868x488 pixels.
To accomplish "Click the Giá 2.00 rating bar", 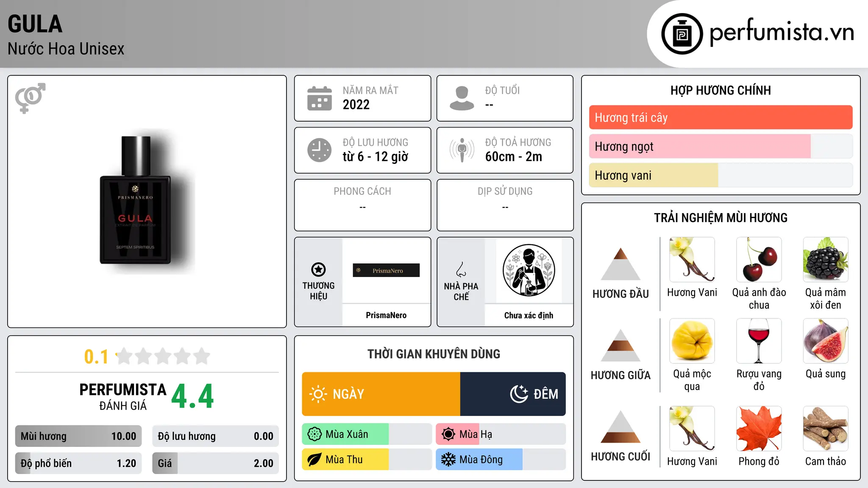I will [x=215, y=463].
